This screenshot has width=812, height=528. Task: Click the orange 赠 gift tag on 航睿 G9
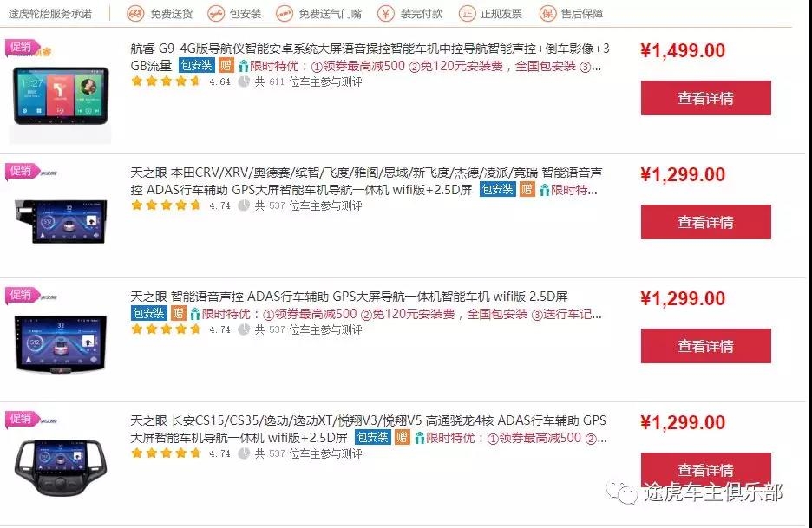(226, 66)
